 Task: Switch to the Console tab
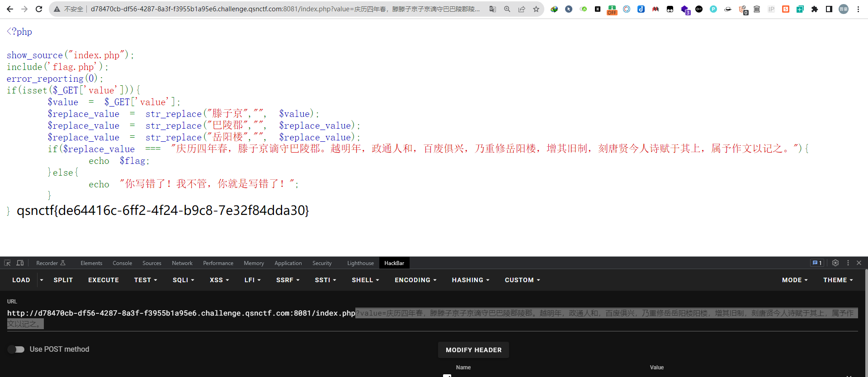[123, 263]
